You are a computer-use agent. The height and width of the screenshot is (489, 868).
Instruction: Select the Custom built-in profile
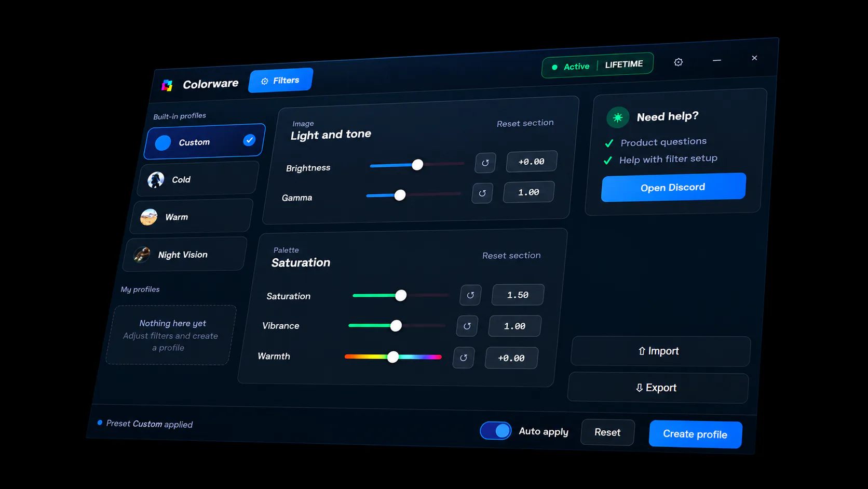(205, 141)
